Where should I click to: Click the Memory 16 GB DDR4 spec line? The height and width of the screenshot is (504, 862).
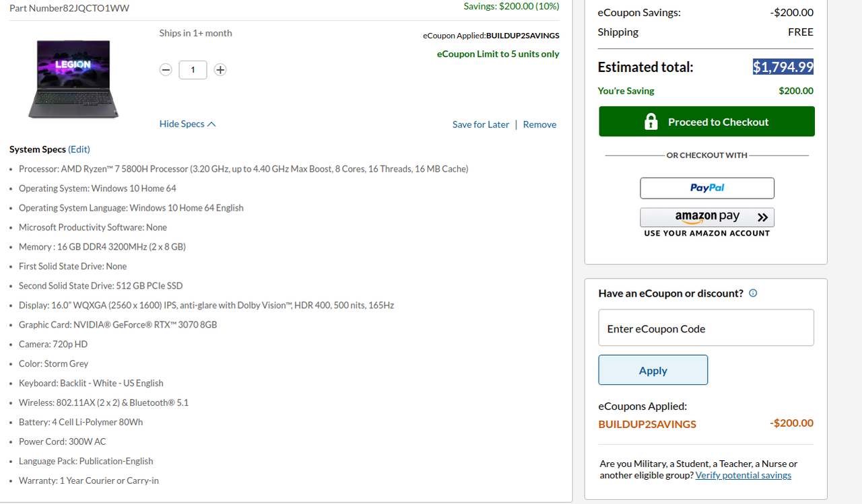[x=102, y=247]
